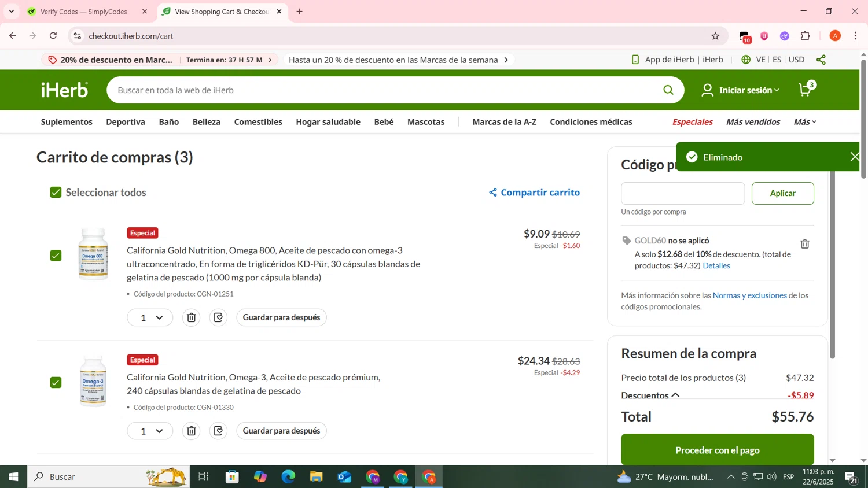Click Guardar para después for Omega 800
The image size is (868, 488).
(281, 317)
